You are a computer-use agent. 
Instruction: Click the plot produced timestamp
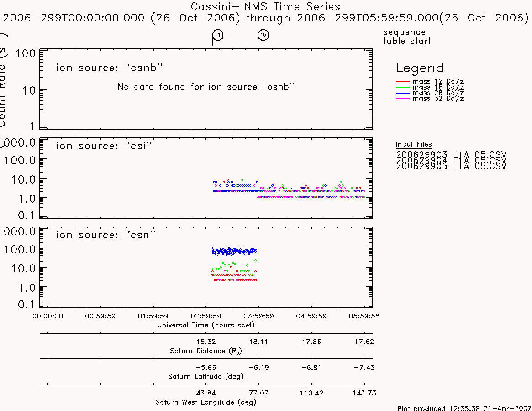click(464, 408)
